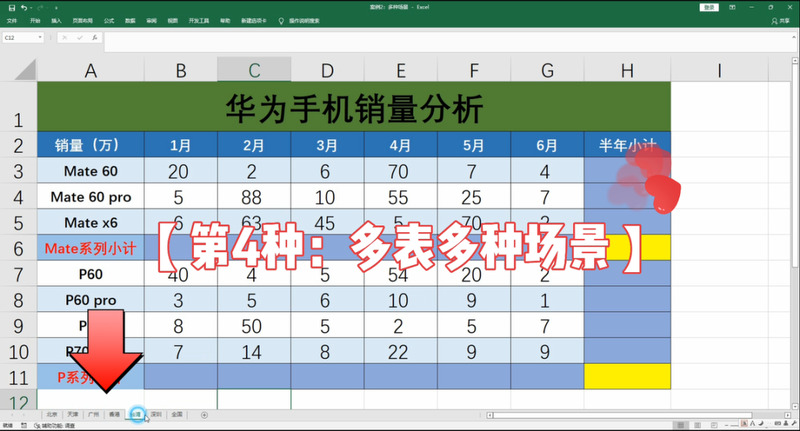
Task: Select the Mate 60 pro label cell
Action: point(91,197)
